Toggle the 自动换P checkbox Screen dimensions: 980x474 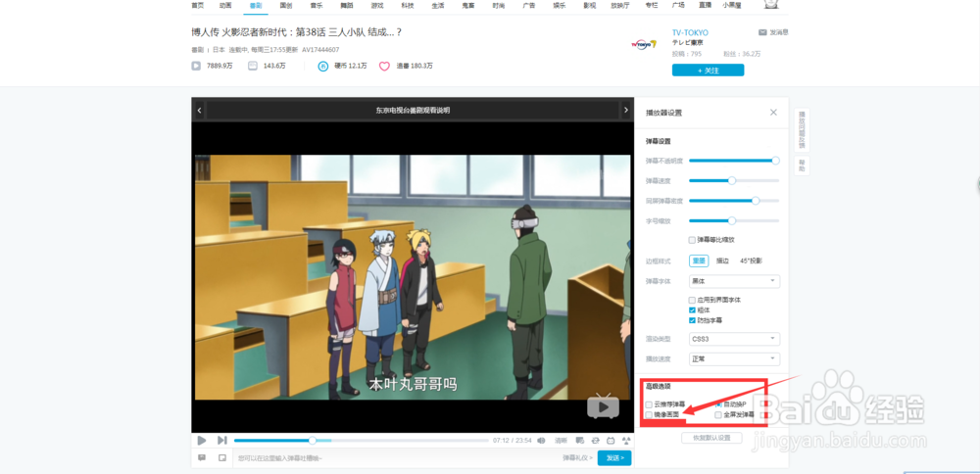tap(718, 404)
